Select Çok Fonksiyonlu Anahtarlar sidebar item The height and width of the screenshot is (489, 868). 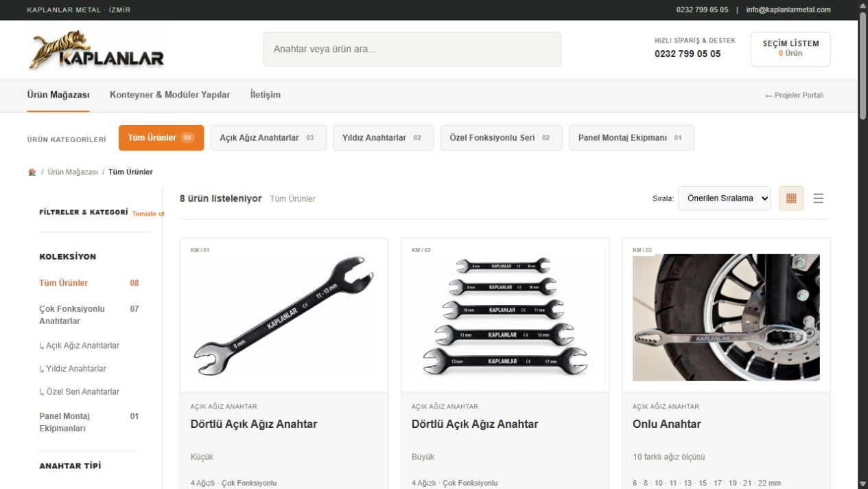click(89, 315)
